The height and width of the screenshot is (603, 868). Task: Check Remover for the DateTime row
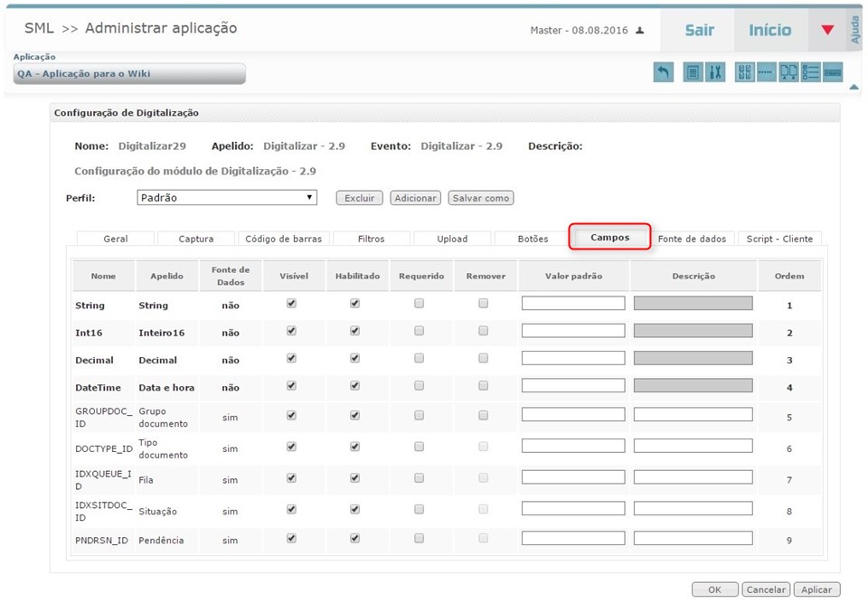point(484,386)
